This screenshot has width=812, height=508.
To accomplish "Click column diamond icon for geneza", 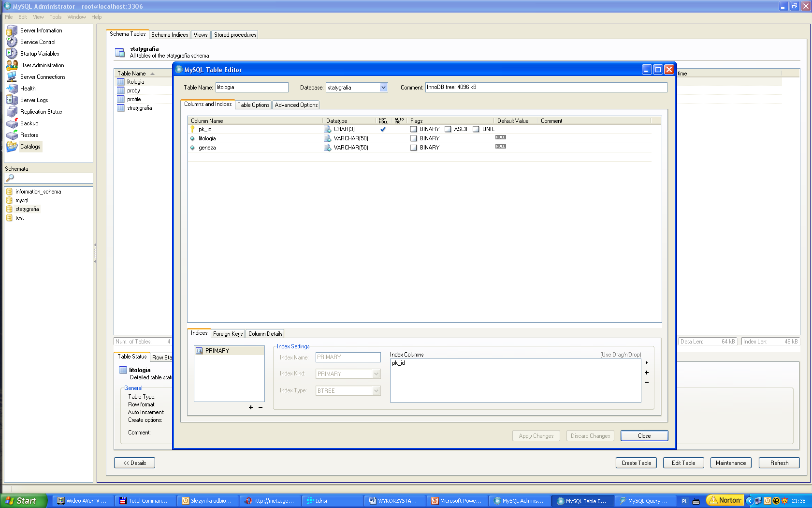I will 192,148.
